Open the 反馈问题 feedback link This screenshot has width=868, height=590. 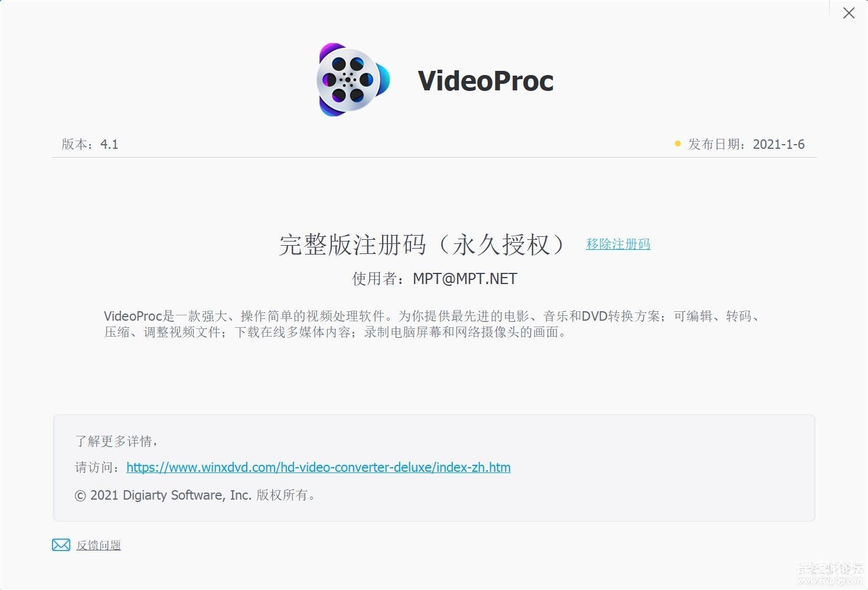(99, 545)
